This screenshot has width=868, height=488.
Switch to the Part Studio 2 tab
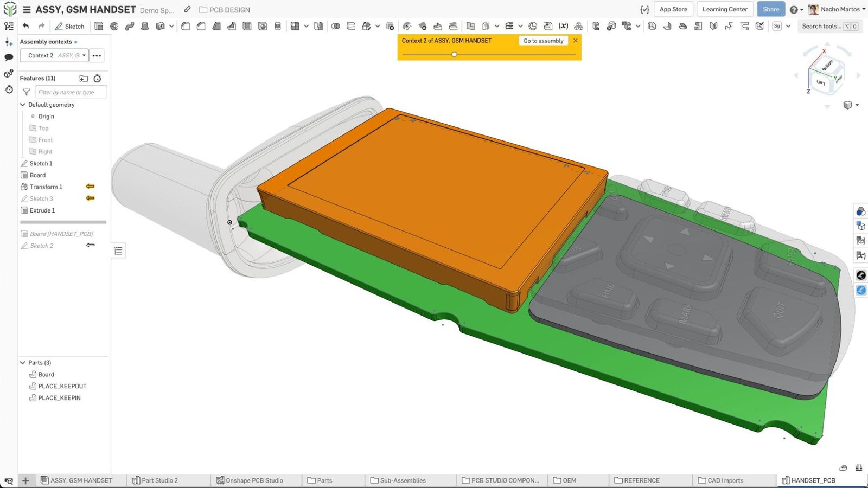(x=159, y=480)
